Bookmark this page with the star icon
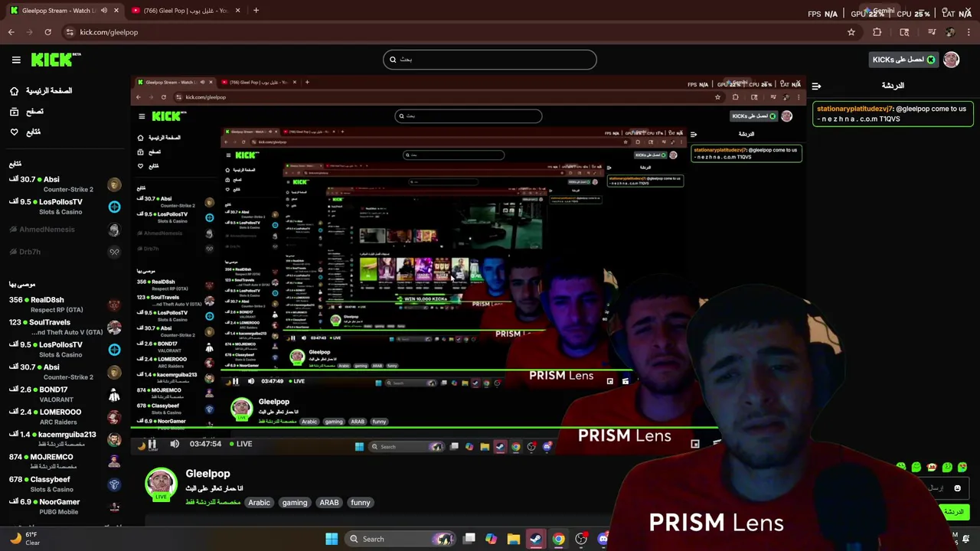The width and height of the screenshot is (980, 551). (851, 32)
